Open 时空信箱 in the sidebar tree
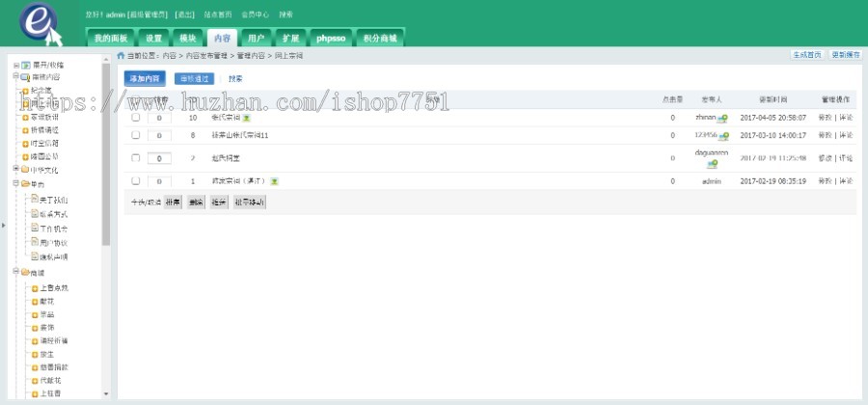The width and height of the screenshot is (868, 405). pyautogui.click(x=44, y=144)
